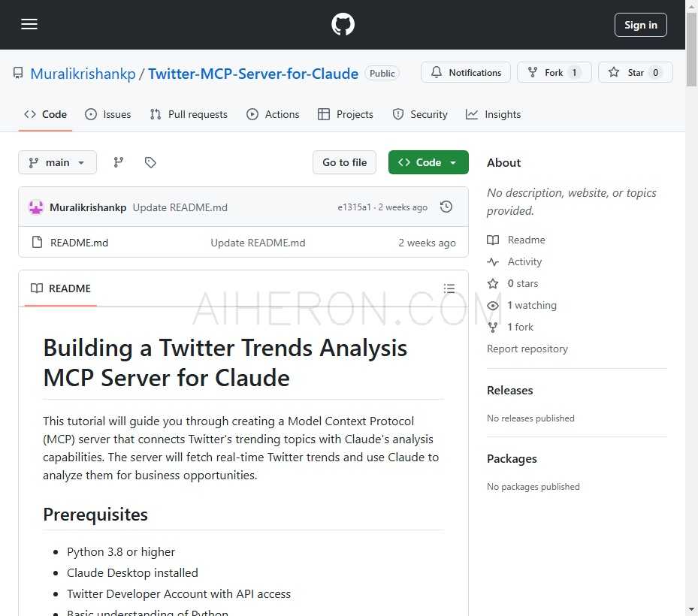This screenshot has width=698, height=616.
Task: Click the vertical scrollbar thumb
Action: pyautogui.click(x=691, y=49)
